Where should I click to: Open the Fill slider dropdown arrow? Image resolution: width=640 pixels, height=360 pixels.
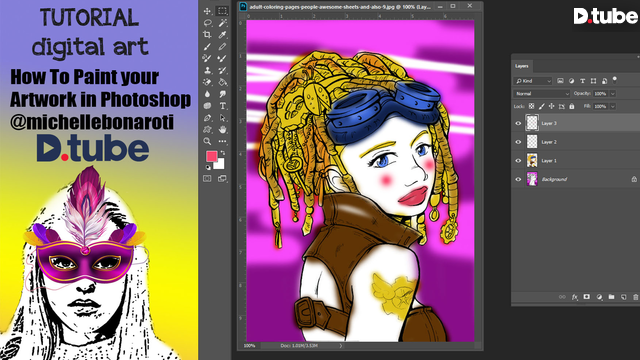click(x=613, y=106)
